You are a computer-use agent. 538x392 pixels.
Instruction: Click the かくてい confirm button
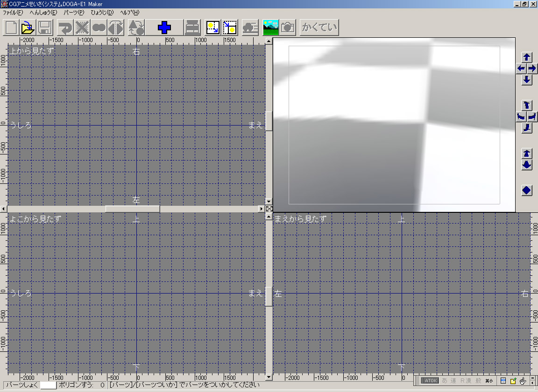pyautogui.click(x=319, y=28)
